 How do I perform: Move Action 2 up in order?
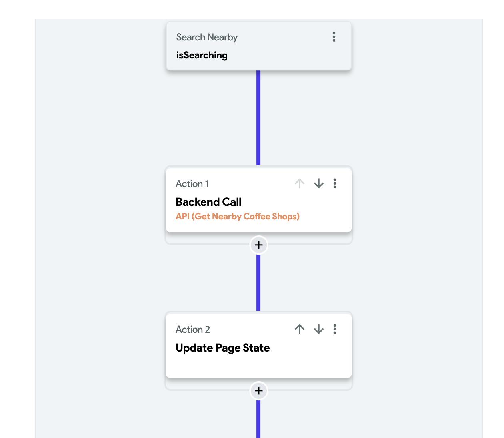[x=300, y=329]
